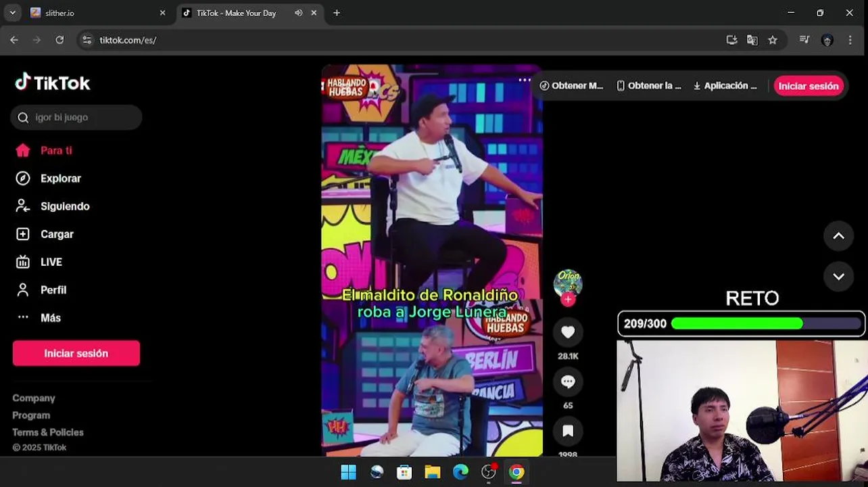Open Company footer link
Image resolution: width=868 pixels, height=487 pixels.
[34, 398]
